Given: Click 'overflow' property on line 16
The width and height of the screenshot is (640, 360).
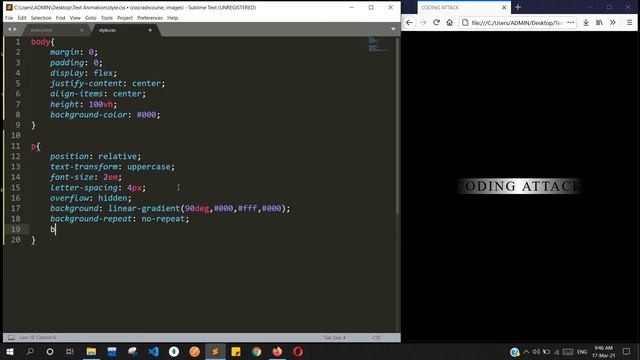Looking at the screenshot, I should pyautogui.click(x=69, y=198).
